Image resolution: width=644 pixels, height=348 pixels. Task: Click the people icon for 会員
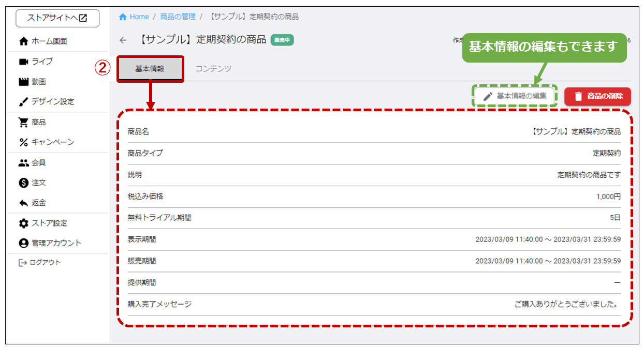23,163
